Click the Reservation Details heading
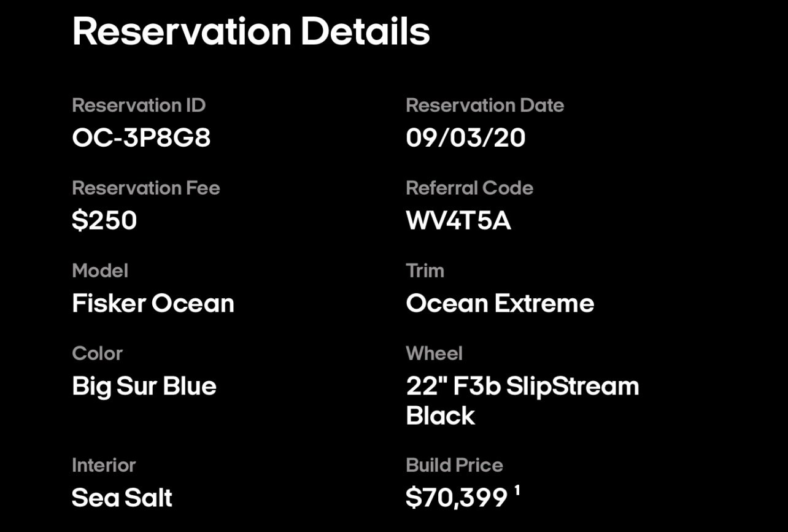This screenshot has width=788, height=532. (x=251, y=31)
